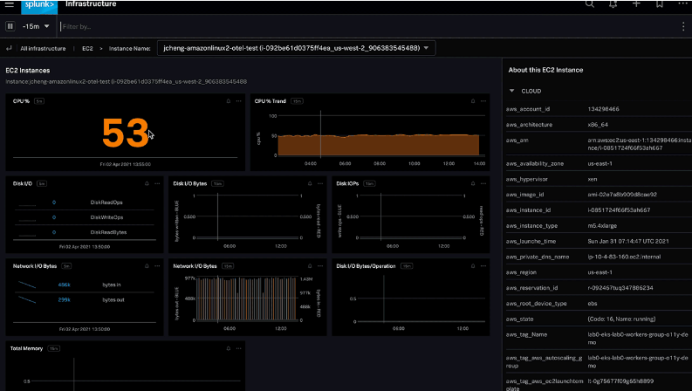Open the notifications bell in top bar
The height and width of the screenshot is (391, 692).
(613, 4)
